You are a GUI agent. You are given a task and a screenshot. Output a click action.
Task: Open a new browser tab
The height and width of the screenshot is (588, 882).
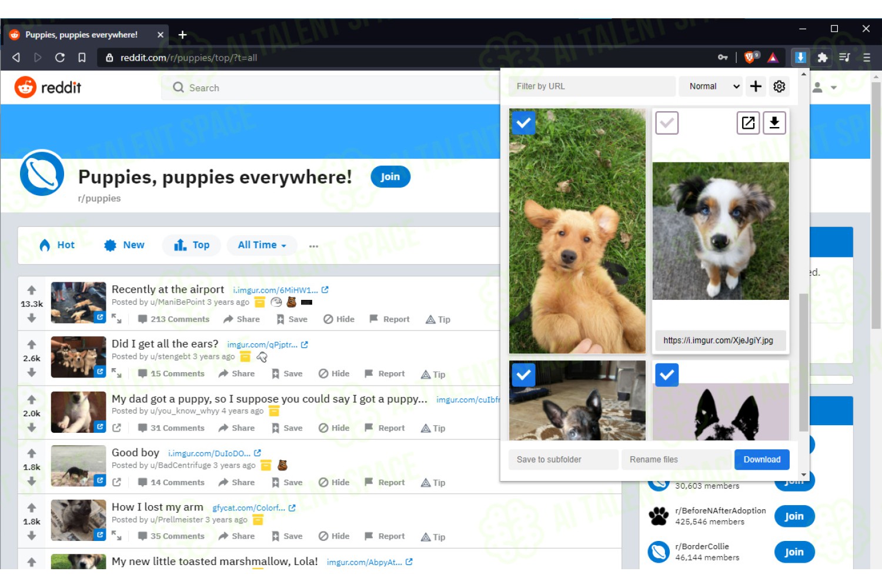pos(182,35)
